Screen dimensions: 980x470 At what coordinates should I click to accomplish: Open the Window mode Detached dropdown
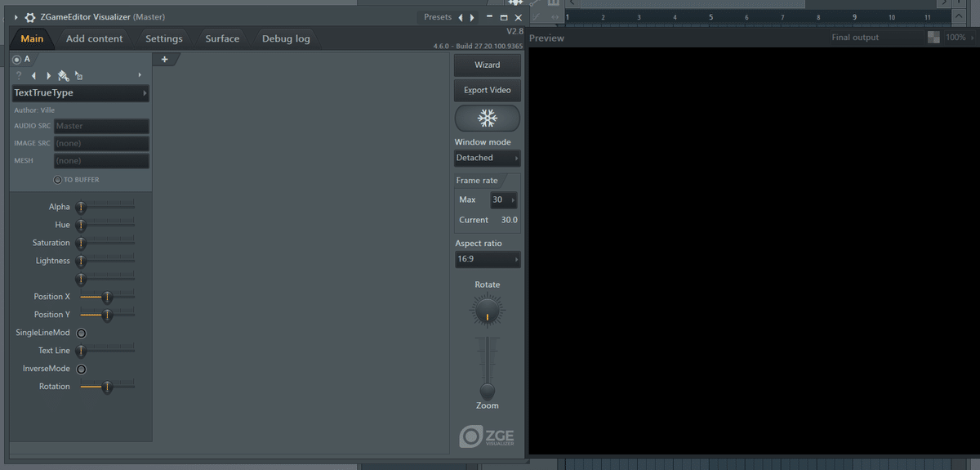488,158
